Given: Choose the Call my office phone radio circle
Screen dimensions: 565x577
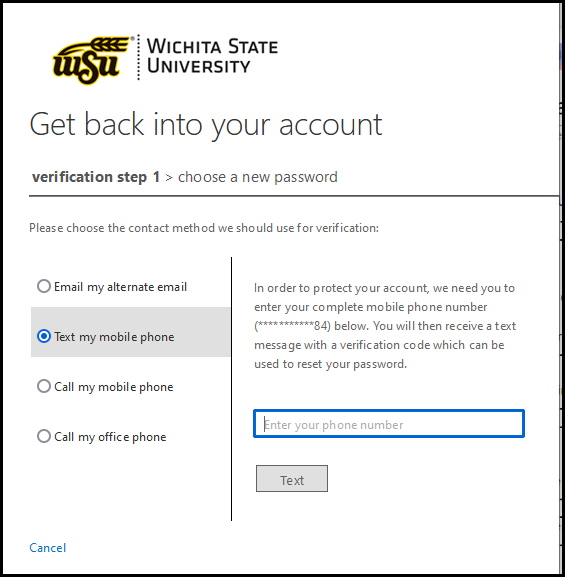Looking at the screenshot, I should (x=44, y=436).
